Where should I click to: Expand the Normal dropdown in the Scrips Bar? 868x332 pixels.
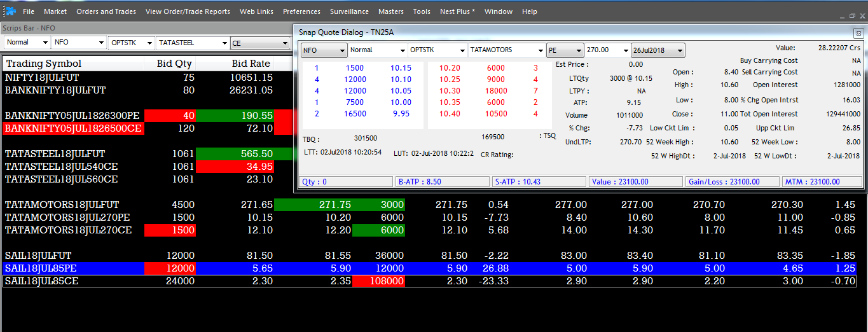click(45, 43)
